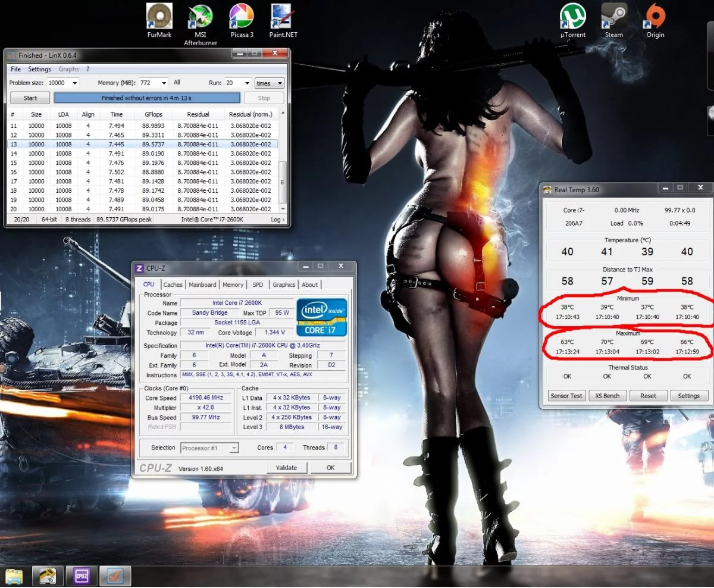Open the Run times unit dropdown

point(270,83)
